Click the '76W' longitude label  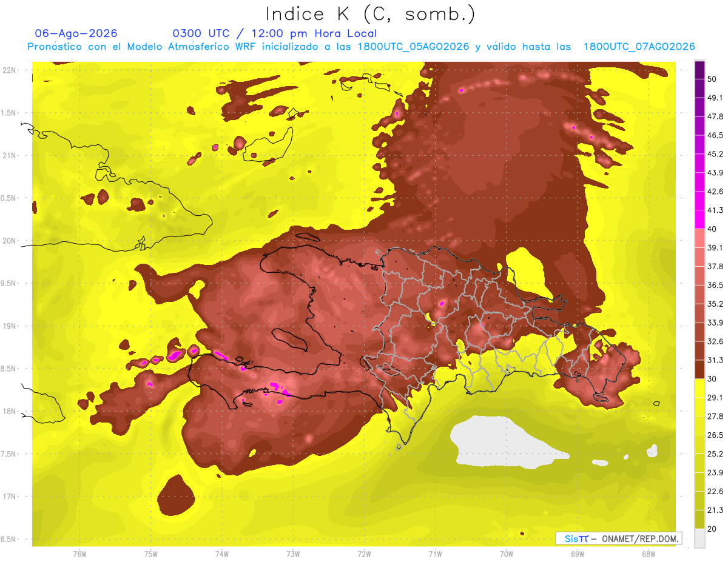tap(80, 554)
